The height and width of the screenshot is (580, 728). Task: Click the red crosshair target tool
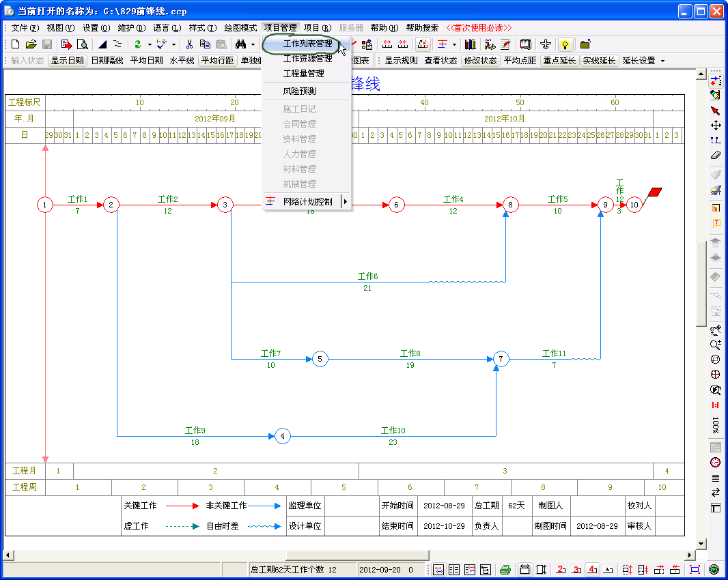tap(716, 375)
